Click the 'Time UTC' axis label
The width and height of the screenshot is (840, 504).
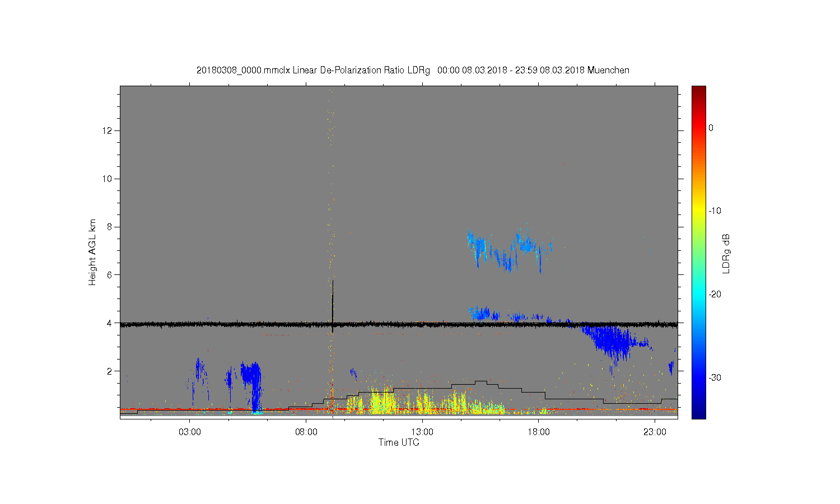click(399, 442)
